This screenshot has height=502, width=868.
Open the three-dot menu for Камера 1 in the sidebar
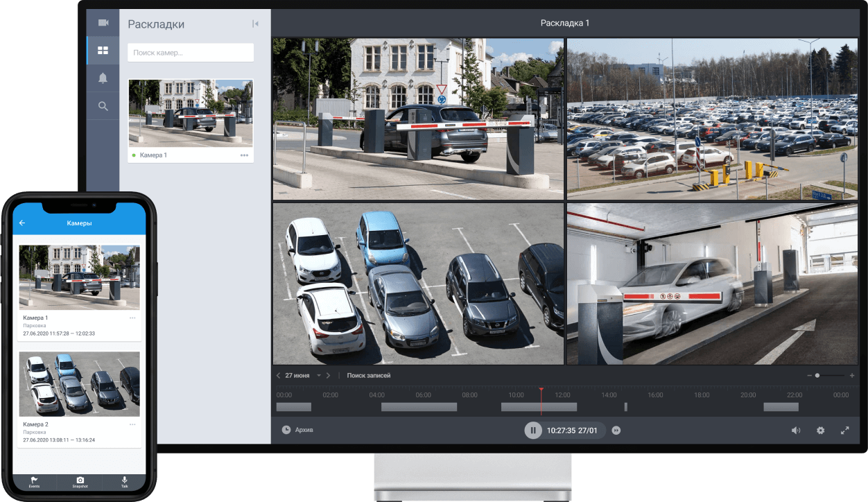pyautogui.click(x=244, y=155)
